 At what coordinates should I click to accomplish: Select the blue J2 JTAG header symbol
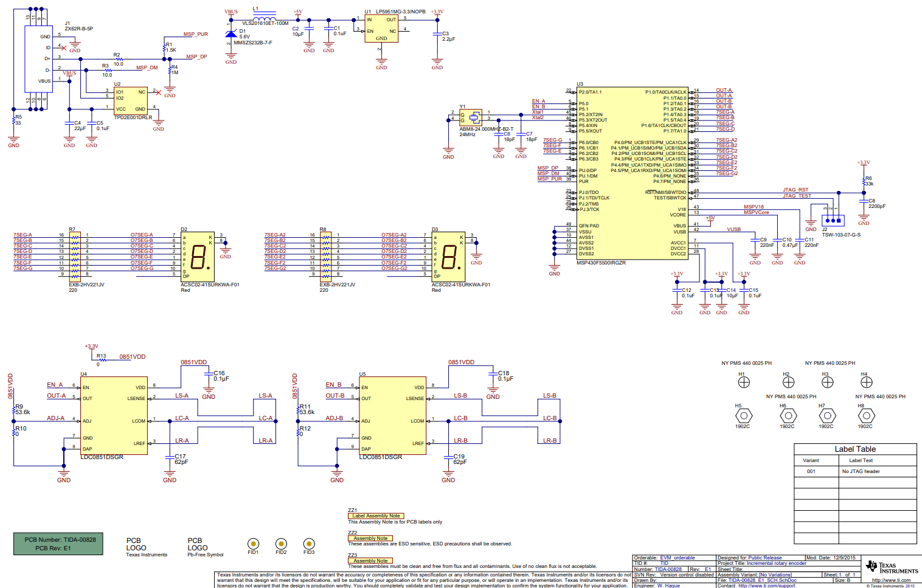pyautogui.click(x=833, y=220)
